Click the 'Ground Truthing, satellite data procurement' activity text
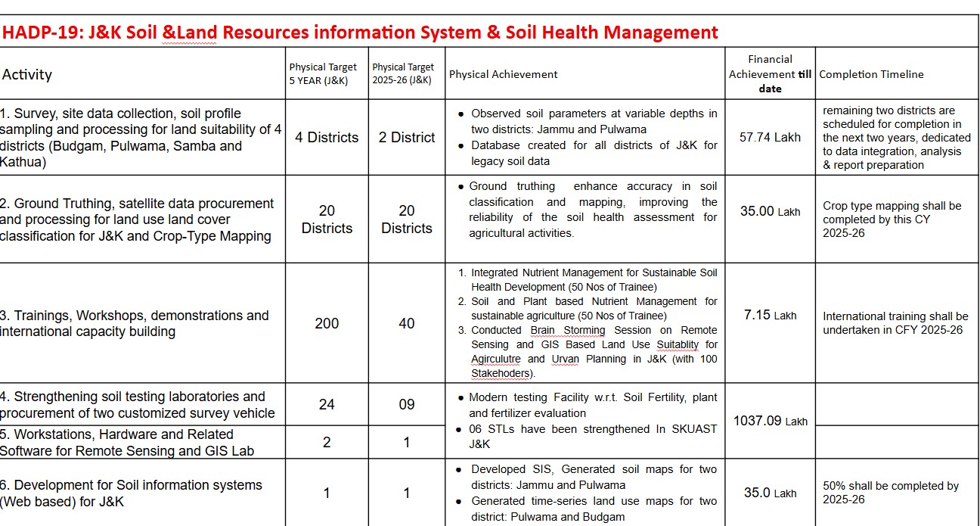The image size is (980, 526). (x=144, y=204)
